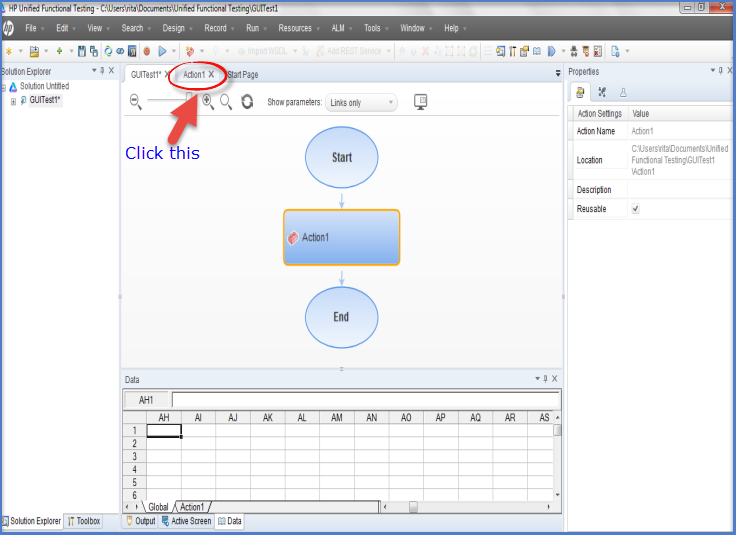
Task: Expand the GUITest1 tree node
Action: [13, 101]
